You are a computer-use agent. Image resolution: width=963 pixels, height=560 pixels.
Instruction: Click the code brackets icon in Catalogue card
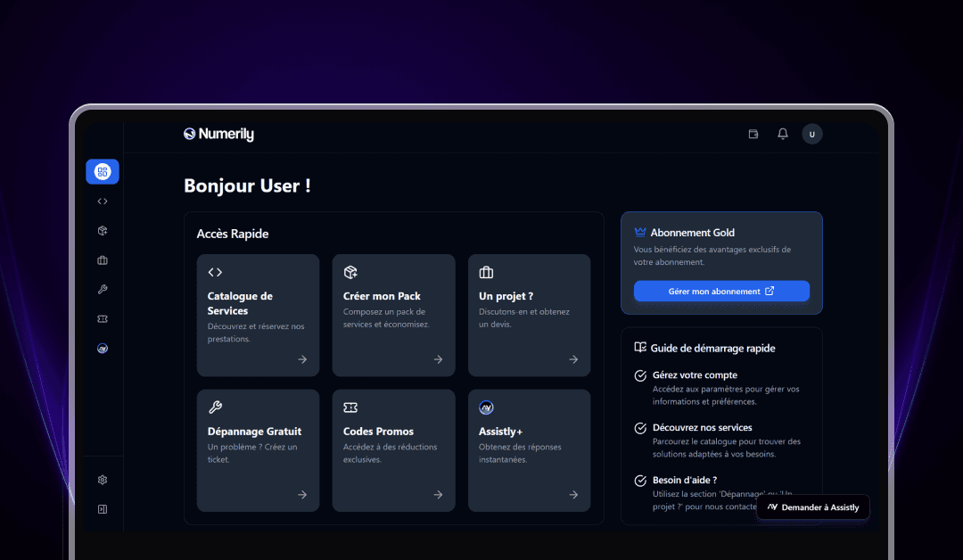[x=215, y=272]
